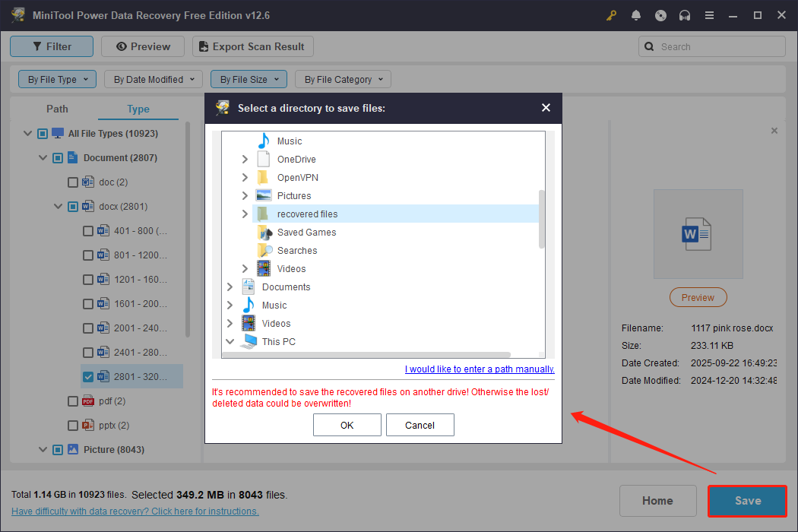
Task: Check the pdf files checkbox
Action: (73, 401)
